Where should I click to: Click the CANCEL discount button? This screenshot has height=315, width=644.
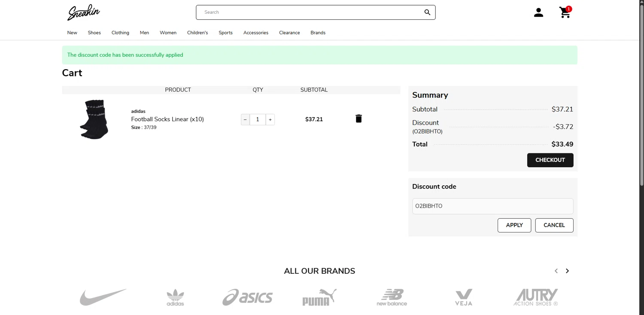pos(554,225)
